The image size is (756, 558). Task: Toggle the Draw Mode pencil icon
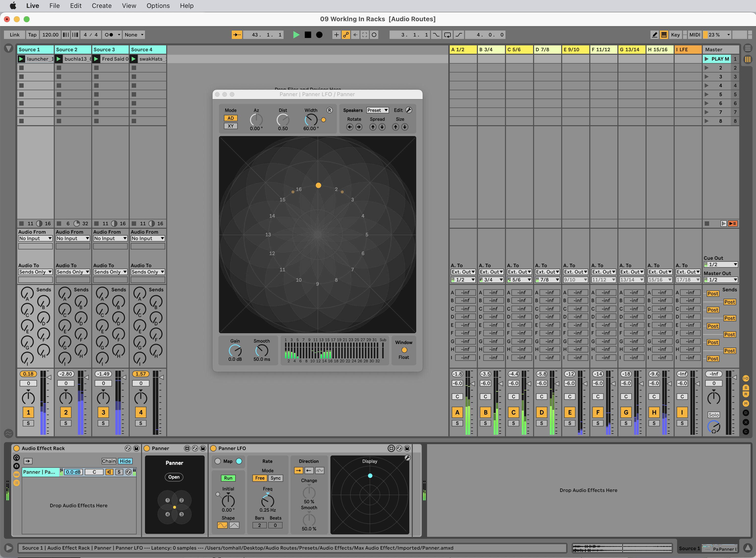click(655, 35)
